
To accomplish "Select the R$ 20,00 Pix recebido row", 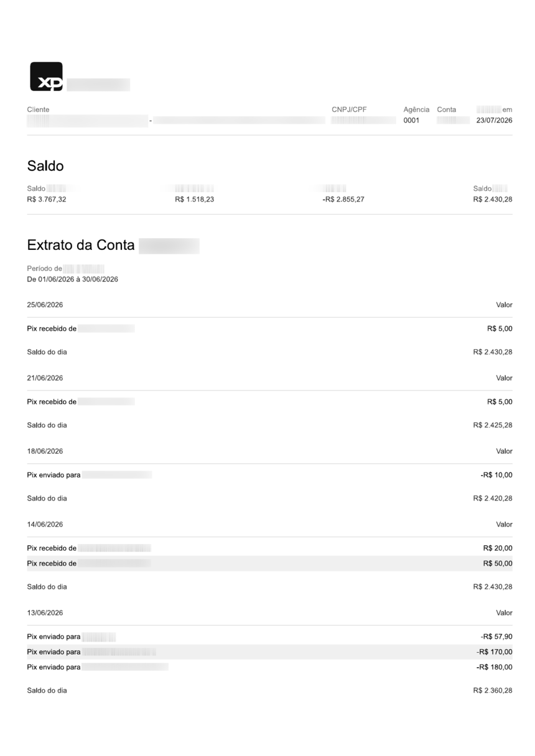I will [x=270, y=548].
